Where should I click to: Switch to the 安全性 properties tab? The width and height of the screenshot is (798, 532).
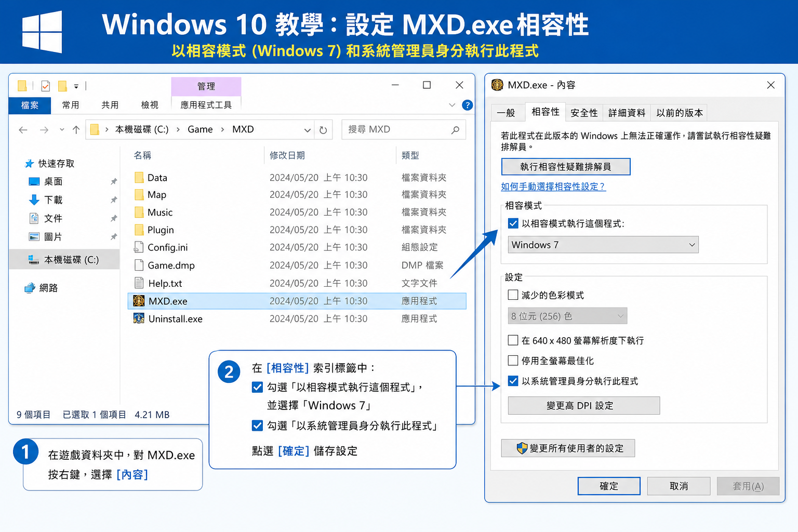click(x=584, y=113)
